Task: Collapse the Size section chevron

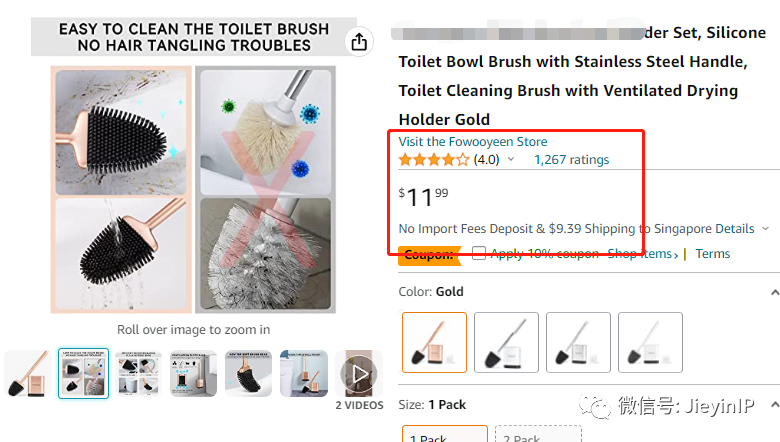Action: pos(774,405)
